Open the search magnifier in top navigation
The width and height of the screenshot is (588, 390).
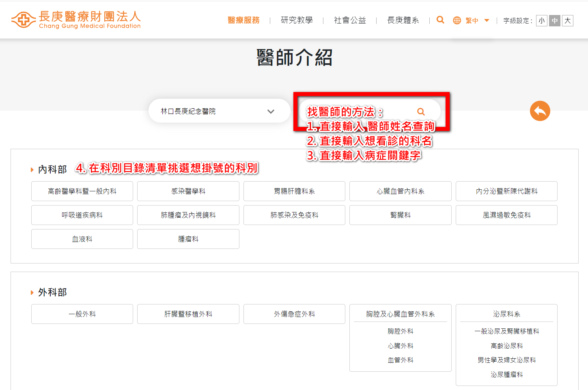point(440,20)
